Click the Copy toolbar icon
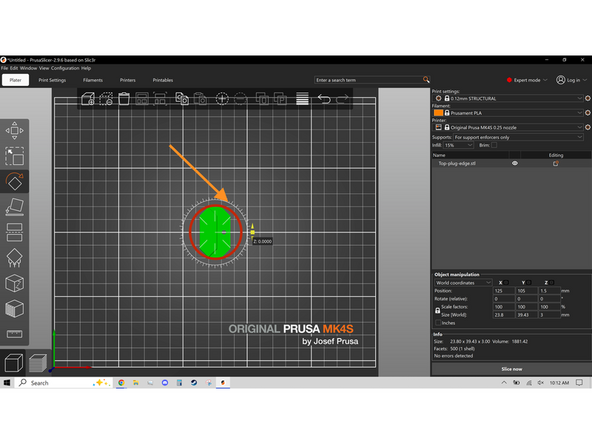 coord(182,99)
